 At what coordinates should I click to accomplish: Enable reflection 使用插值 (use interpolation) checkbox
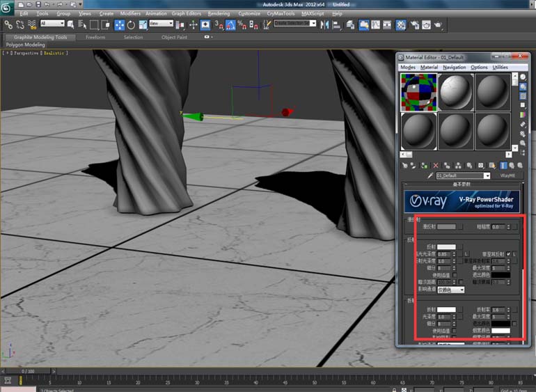[x=454, y=275]
